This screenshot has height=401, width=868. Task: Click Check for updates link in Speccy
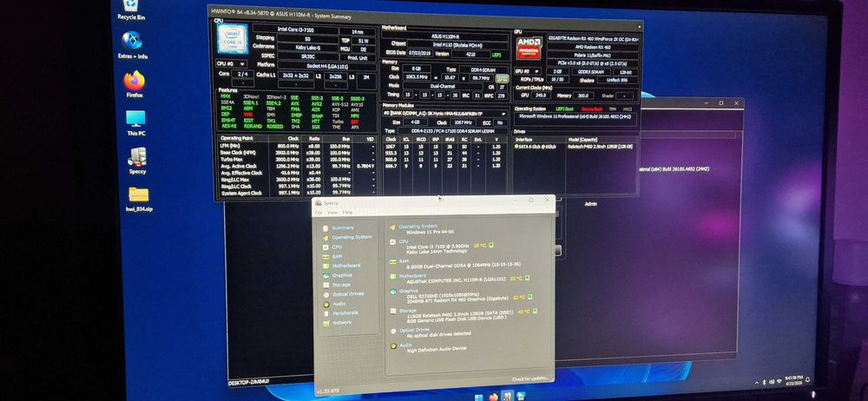click(x=529, y=378)
